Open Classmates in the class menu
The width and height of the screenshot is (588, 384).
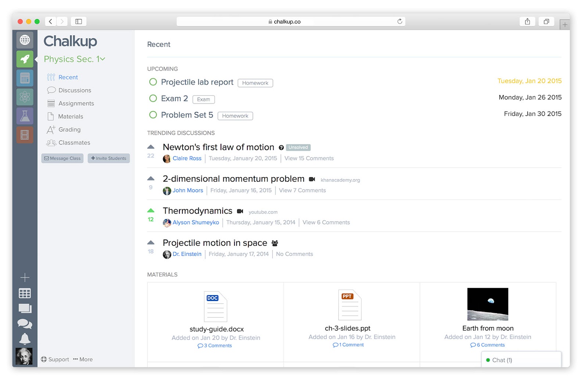coord(68,143)
